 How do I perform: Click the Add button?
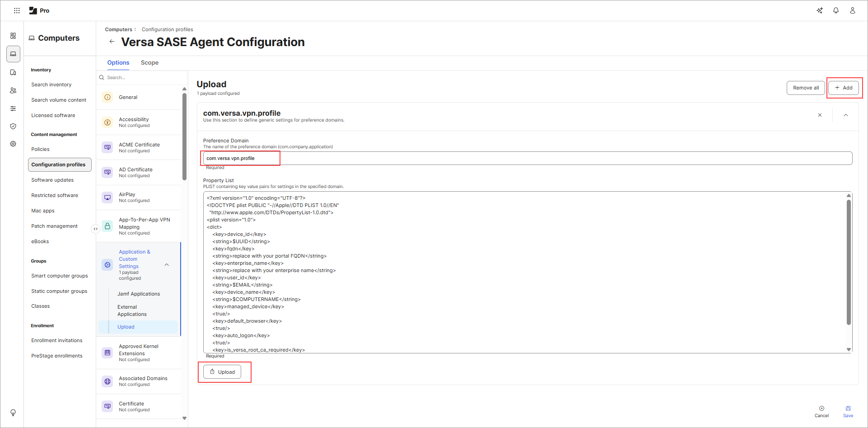tap(844, 88)
